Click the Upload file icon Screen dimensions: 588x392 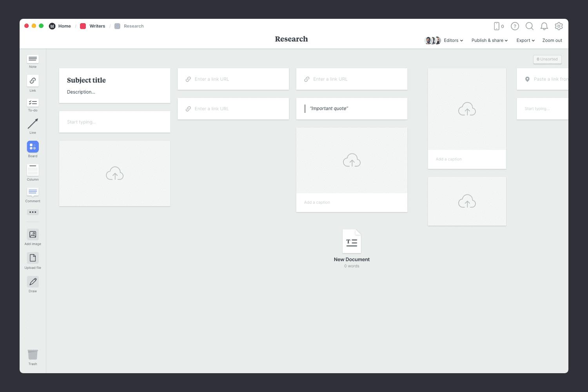33,258
